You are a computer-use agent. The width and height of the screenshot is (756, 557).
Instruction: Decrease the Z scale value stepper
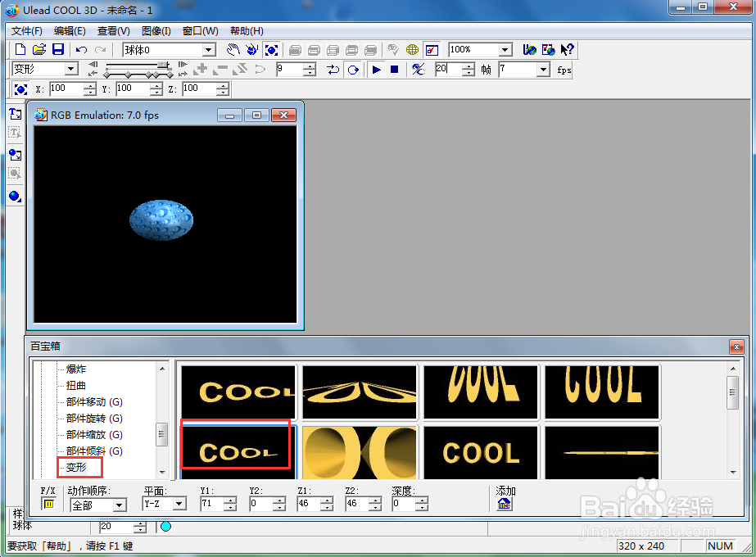click(x=223, y=92)
